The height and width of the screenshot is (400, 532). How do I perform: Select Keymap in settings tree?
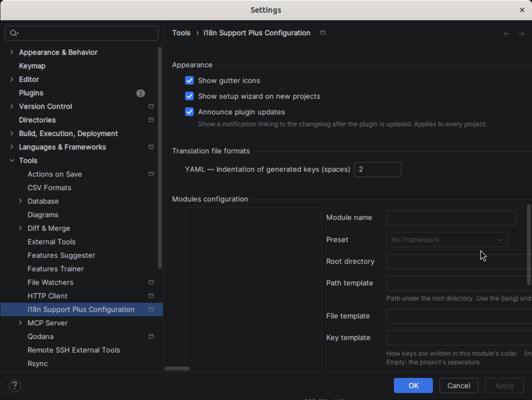click(32, 66)
